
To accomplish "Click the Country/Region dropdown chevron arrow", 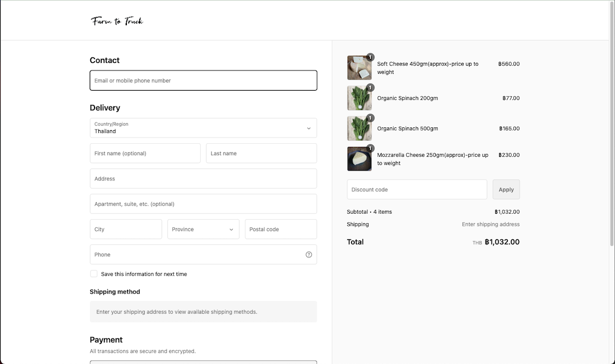I will [309, 128].
